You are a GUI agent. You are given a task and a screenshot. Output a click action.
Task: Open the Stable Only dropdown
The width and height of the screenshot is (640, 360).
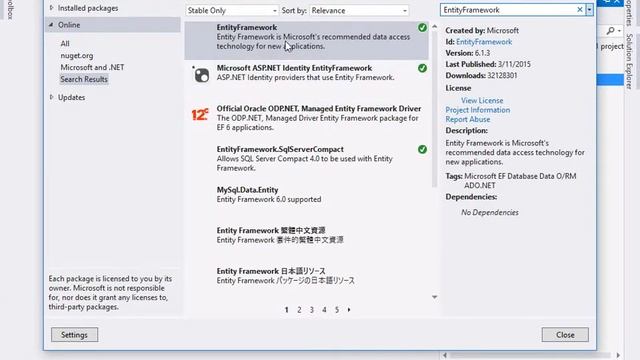(x=232, y=11)
